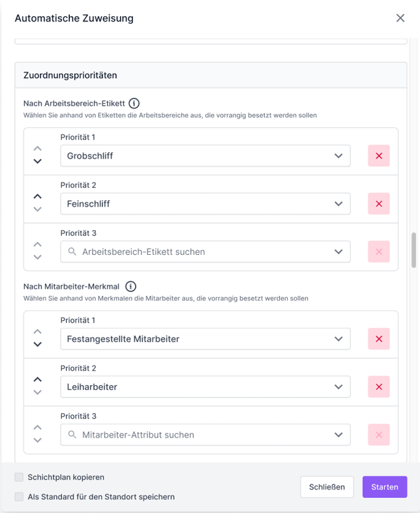Viewport: 420px width, 513px height.
Task: Click the dialog's vertical scrollbar
Action: [x=413, y=250]
